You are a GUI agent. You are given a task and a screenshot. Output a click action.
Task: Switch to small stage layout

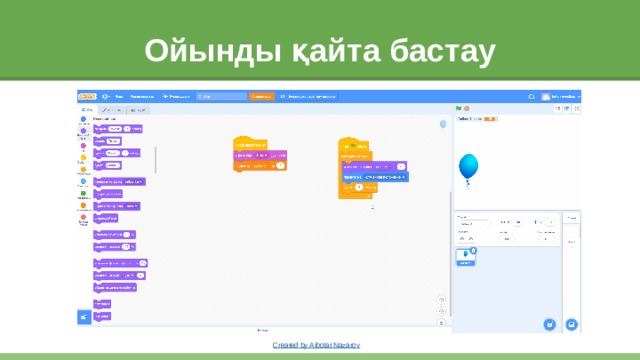(x=558, y=109)
